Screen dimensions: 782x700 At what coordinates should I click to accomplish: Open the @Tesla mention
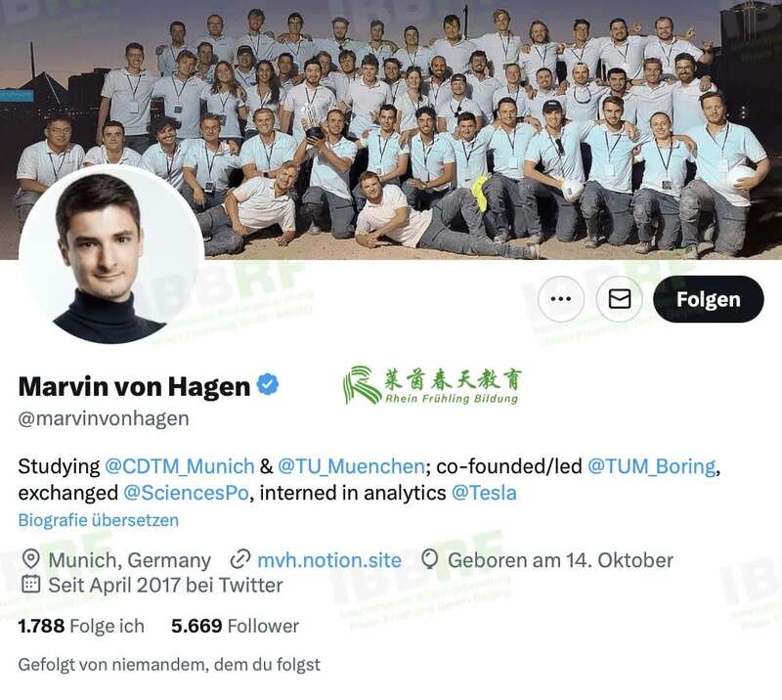coord(484,493)
